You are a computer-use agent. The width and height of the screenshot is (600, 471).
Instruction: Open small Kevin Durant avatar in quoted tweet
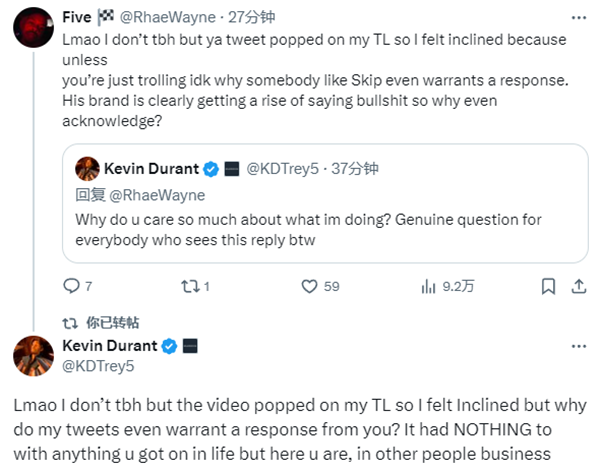tap(87, 168)
